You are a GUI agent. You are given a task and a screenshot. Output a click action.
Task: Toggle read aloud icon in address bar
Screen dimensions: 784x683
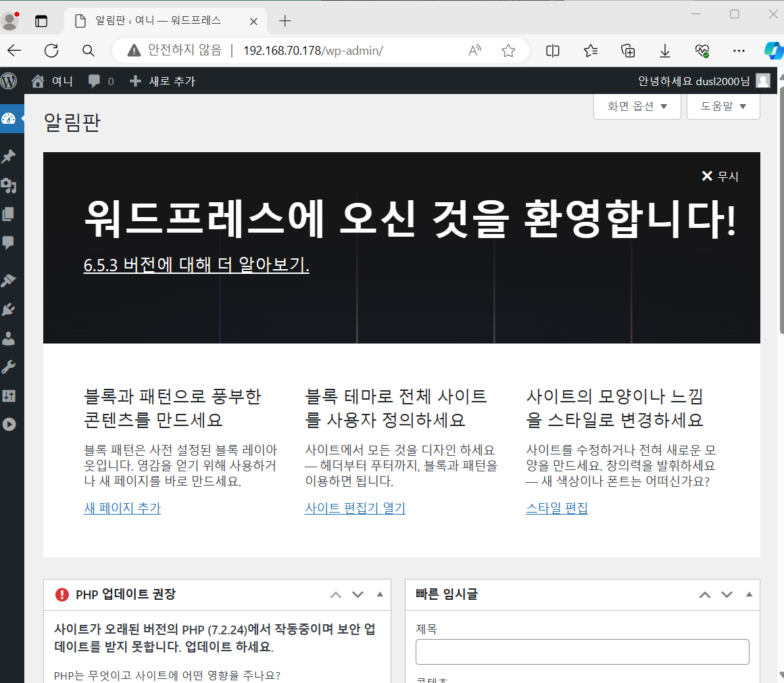475,51
